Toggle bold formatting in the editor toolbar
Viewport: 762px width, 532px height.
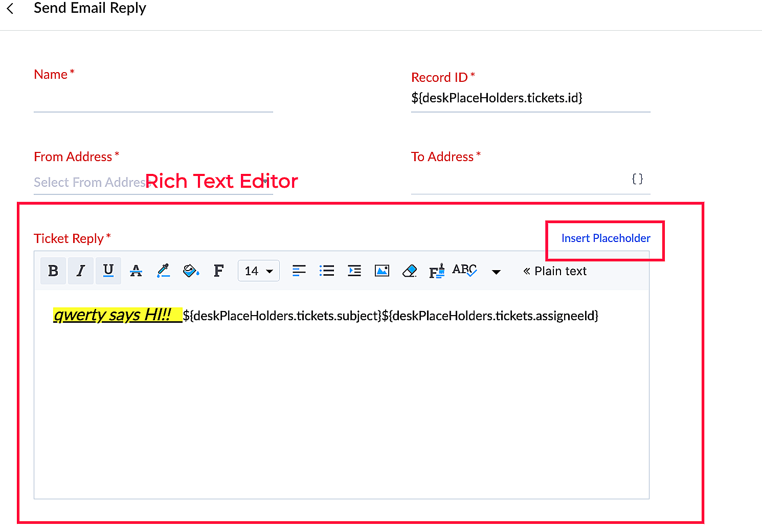click(53, 271)
